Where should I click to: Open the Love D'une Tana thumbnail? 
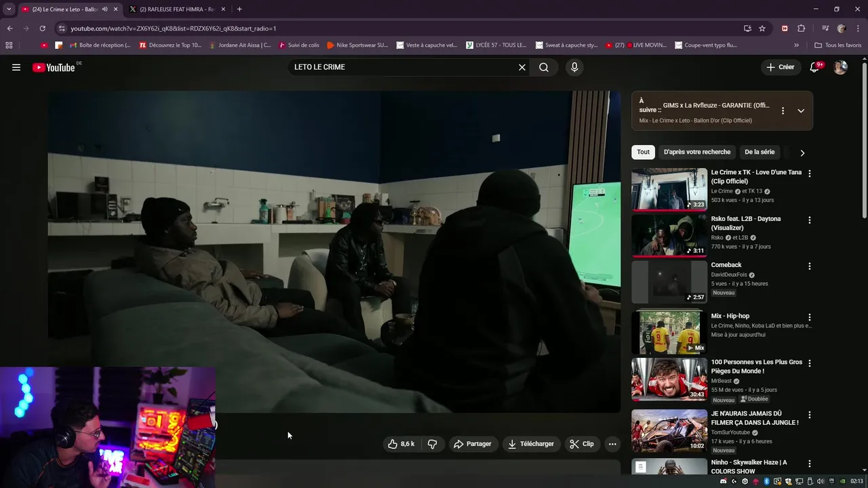click(669, 189)
